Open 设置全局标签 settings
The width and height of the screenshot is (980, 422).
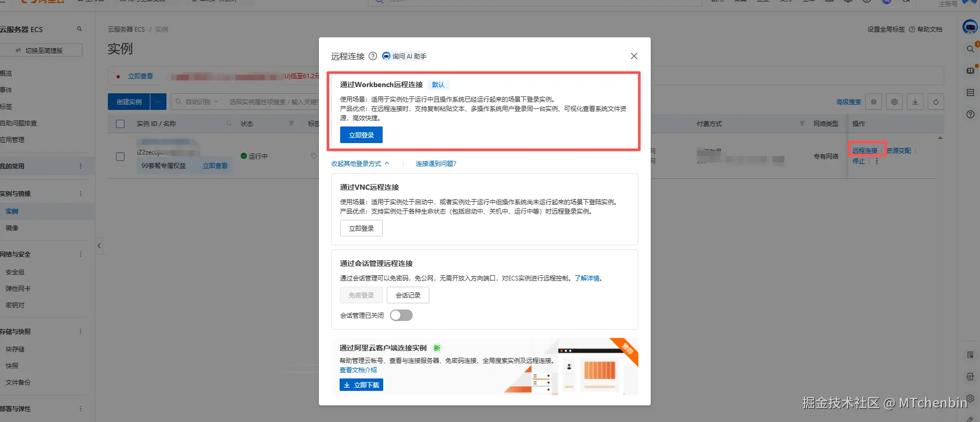(886, 29)
